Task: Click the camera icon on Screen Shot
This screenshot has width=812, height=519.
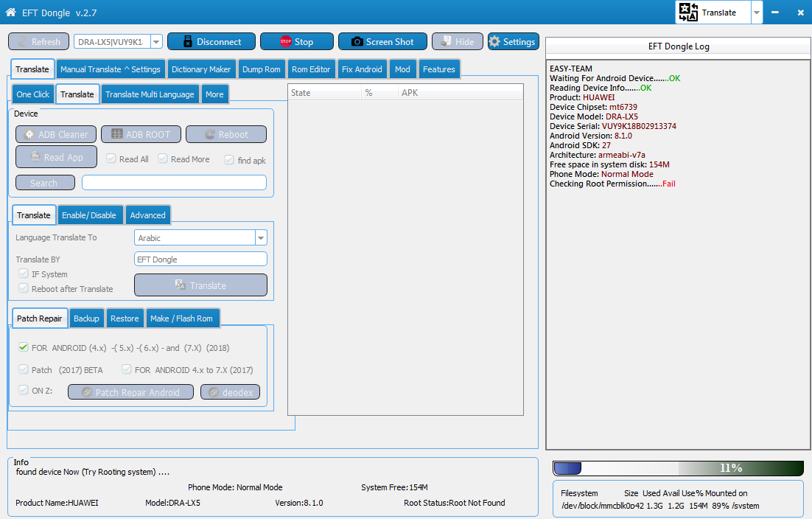Action: 357,41
